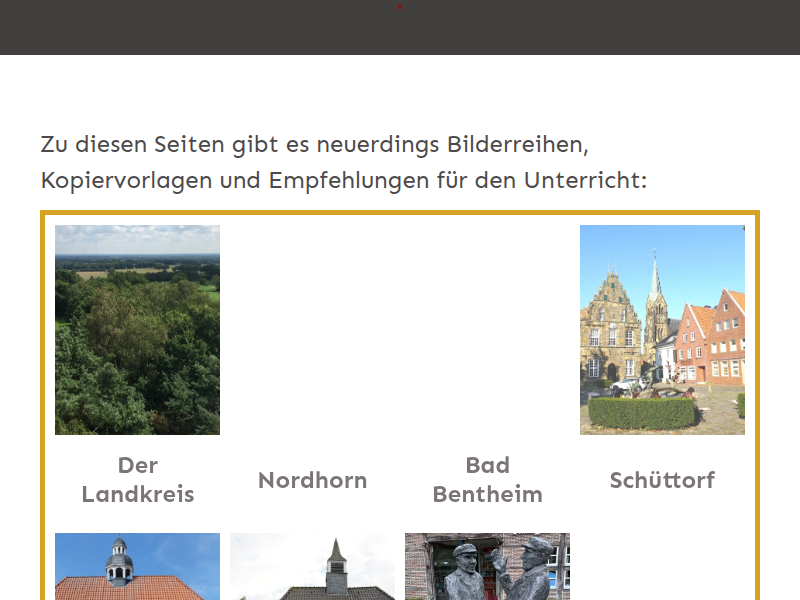The width and height of the screenshot is (800, 600).
Task: Open the forest landscape thumbnail
Action: [x=137, y=329]
